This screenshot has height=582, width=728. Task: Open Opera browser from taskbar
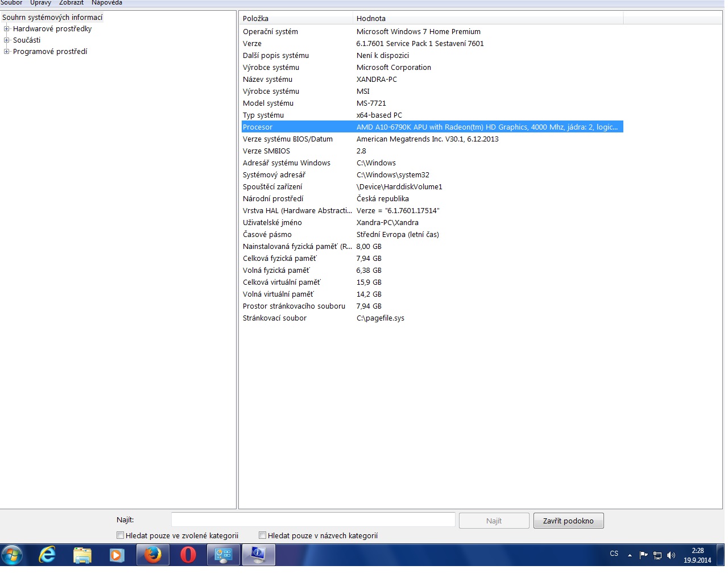[x=188, y=555]
